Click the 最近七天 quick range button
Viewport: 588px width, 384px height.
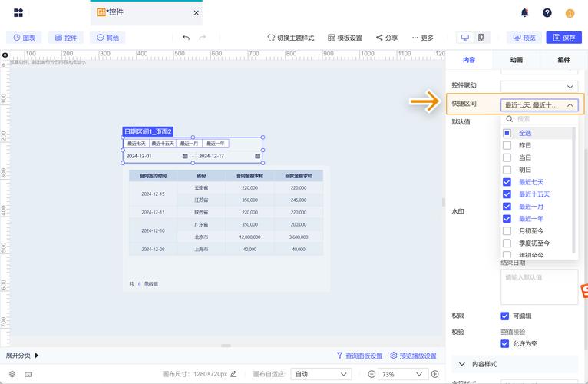[x=137, y=144]
